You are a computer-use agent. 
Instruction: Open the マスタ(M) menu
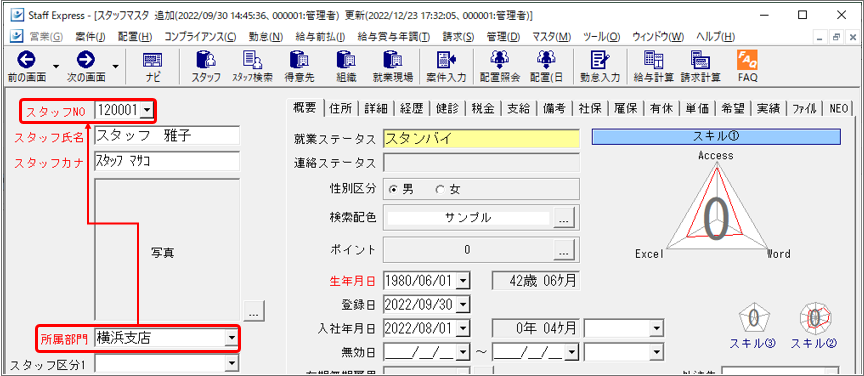coord(552,36)
